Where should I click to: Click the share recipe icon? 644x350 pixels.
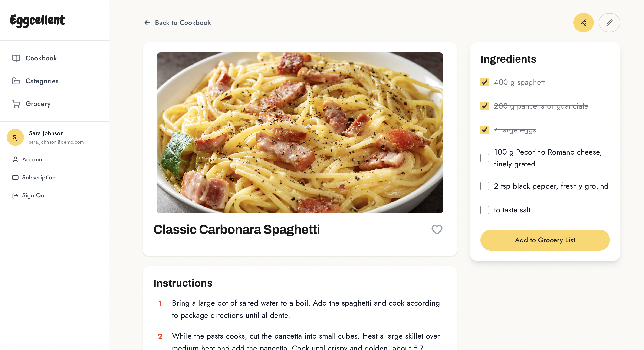click(x=583, y=23)
